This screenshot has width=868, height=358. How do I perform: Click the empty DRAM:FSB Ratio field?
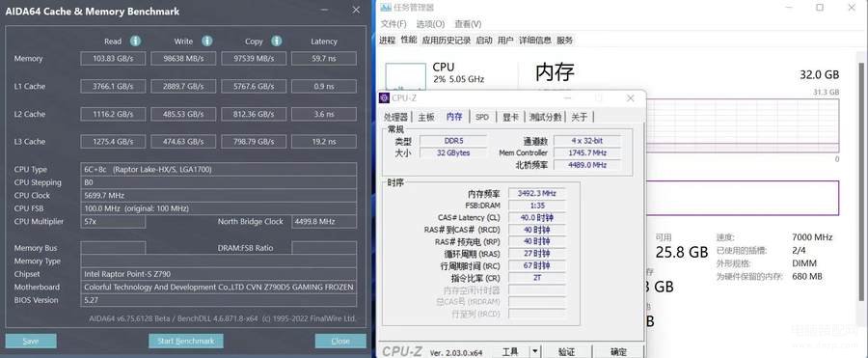(x=324, y=248)
